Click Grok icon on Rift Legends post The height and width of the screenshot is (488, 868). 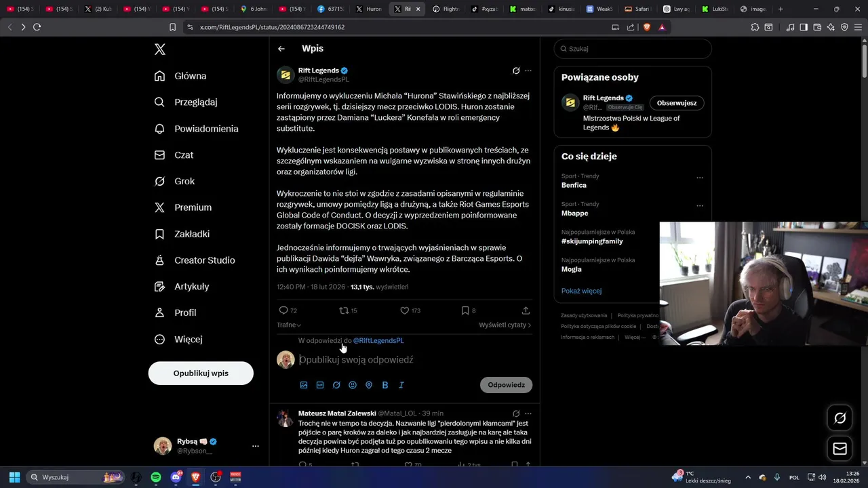pyautogui.click(x=516, y=70)
